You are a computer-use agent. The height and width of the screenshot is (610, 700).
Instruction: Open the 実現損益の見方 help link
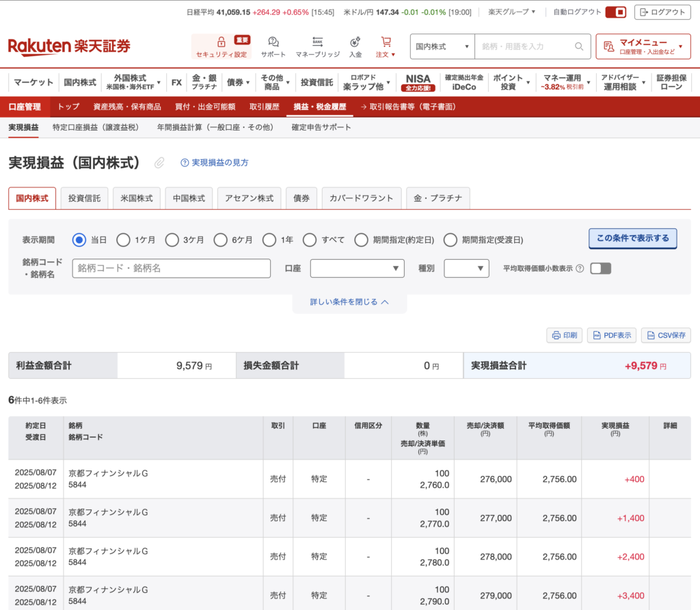coord(214,163)
